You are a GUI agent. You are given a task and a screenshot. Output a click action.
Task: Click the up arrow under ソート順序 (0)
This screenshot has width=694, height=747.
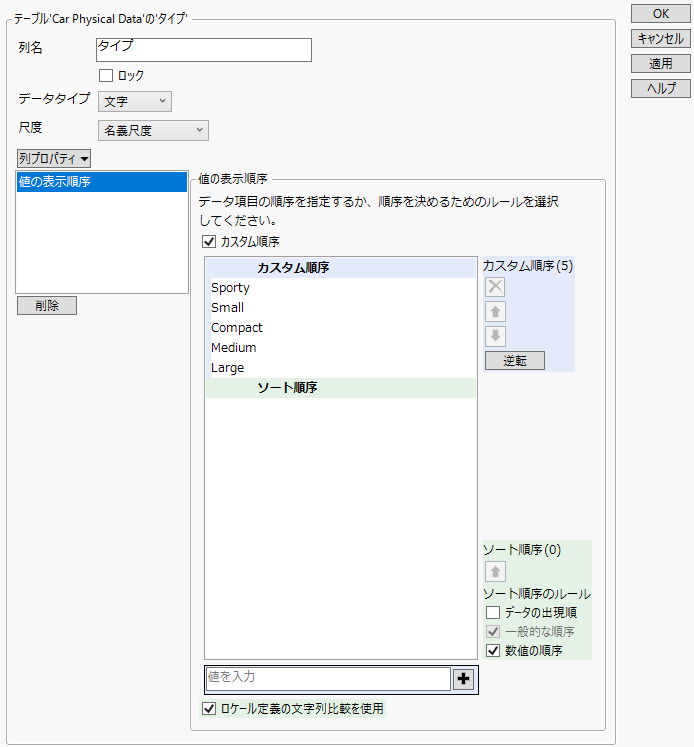coord(495,571)
